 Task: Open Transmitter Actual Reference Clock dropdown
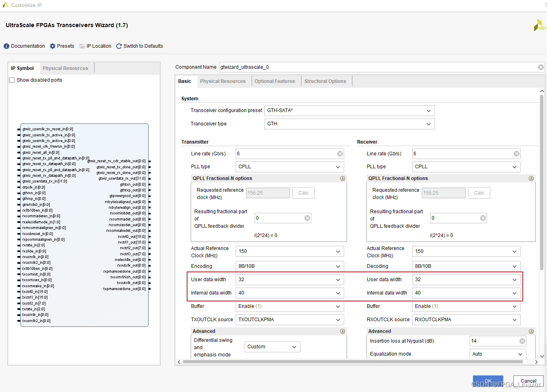[x=290, y=251]
